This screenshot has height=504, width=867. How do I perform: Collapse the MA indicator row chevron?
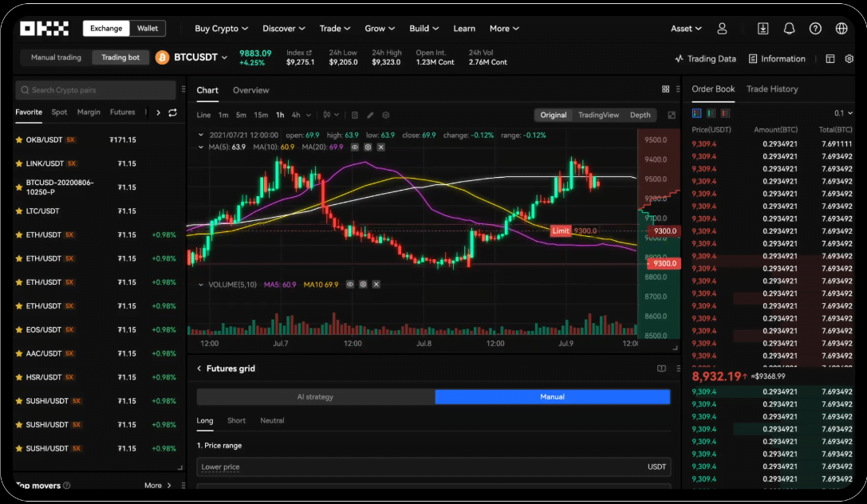201,148
